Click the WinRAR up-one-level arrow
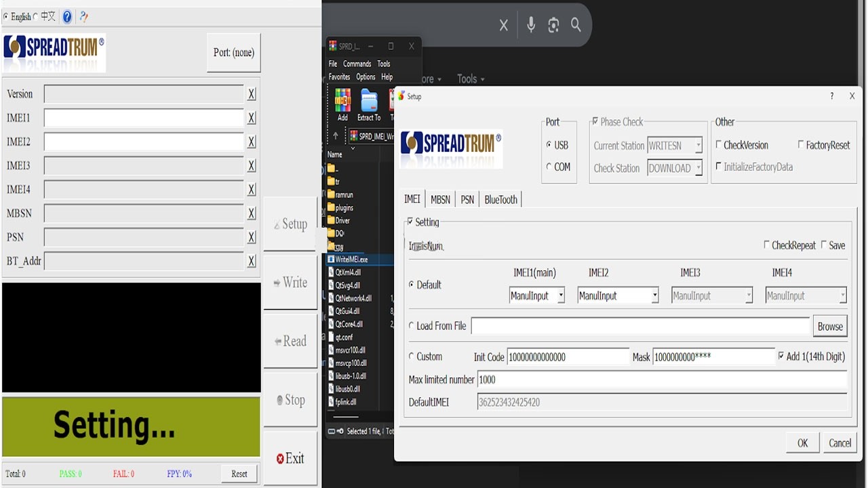This screenshot has width=868, height=488. click(335, 136)
